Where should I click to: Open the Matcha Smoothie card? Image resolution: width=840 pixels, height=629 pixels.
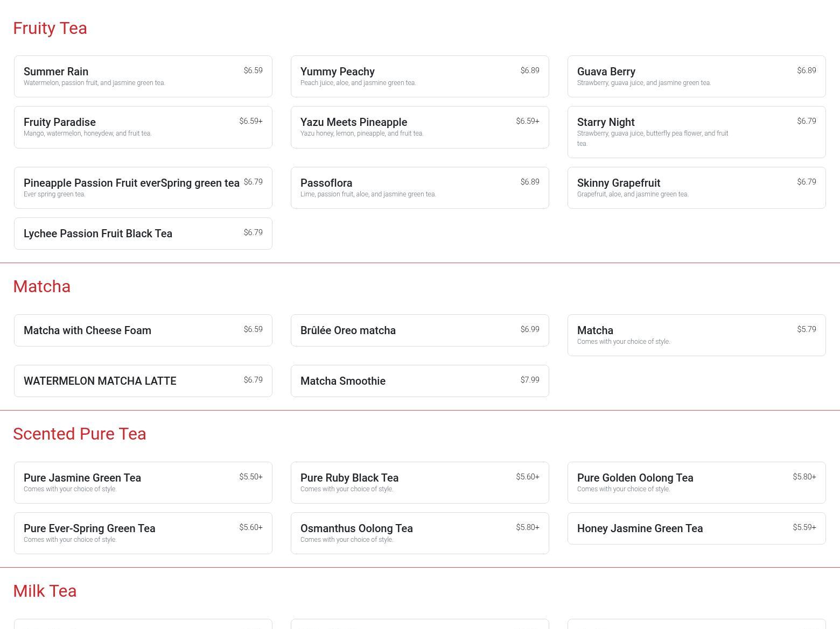tap(420, 381)
